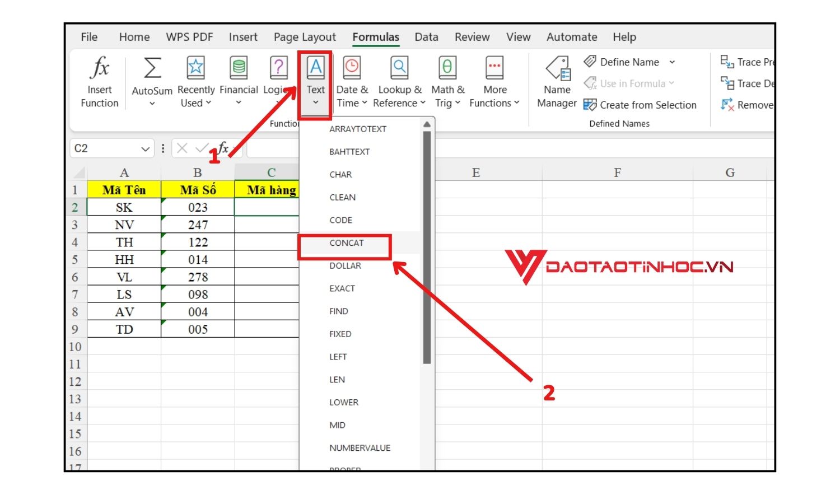Open the Name Manager
Viewport: 840px width, 504px height.
[x=557, y=82]
